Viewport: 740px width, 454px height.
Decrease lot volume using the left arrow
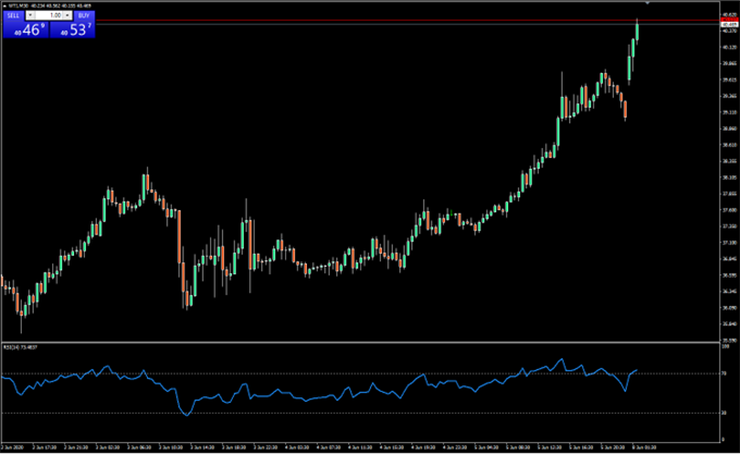click(30, 16)
